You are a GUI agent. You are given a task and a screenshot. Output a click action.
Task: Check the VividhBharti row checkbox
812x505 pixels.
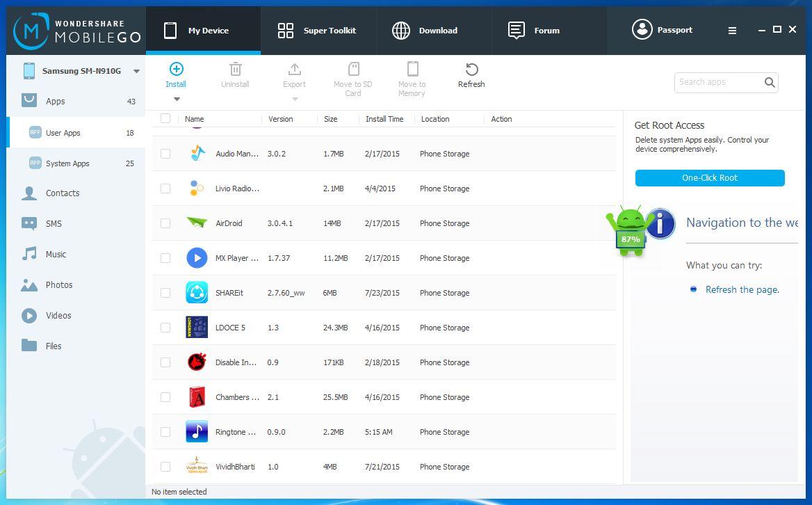tap(165, 467)
